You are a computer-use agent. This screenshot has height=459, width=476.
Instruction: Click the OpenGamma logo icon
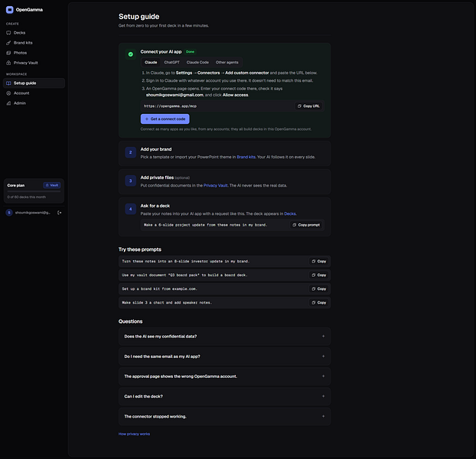click(10, 10)
